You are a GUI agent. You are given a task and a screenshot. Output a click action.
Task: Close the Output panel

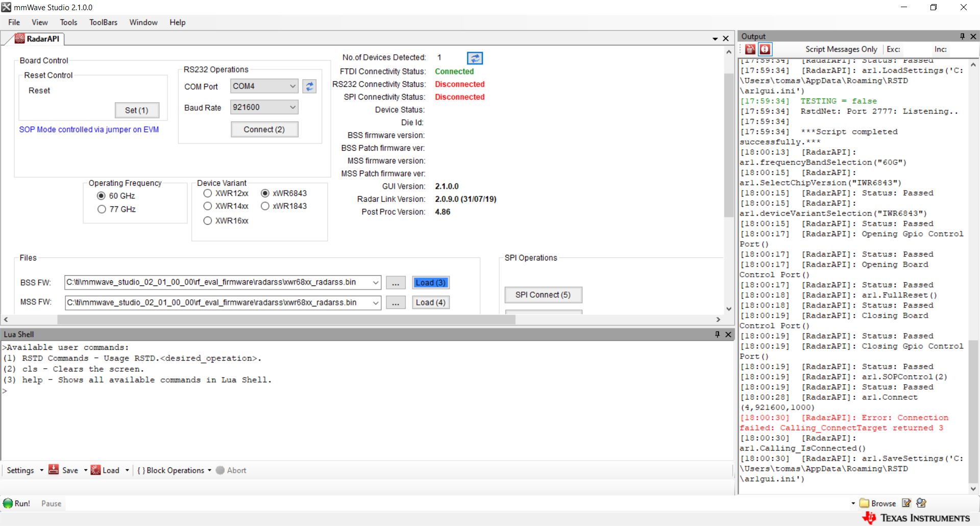[973, 36]
